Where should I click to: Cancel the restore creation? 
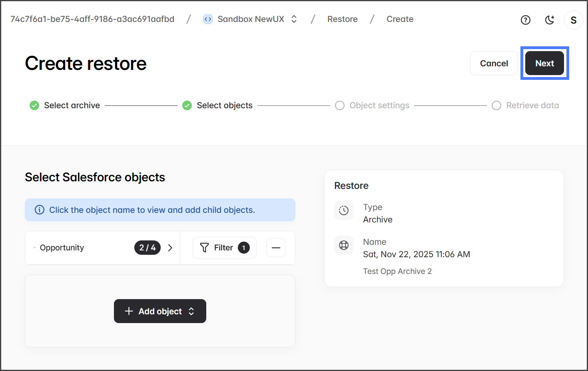tap(494, 63)
